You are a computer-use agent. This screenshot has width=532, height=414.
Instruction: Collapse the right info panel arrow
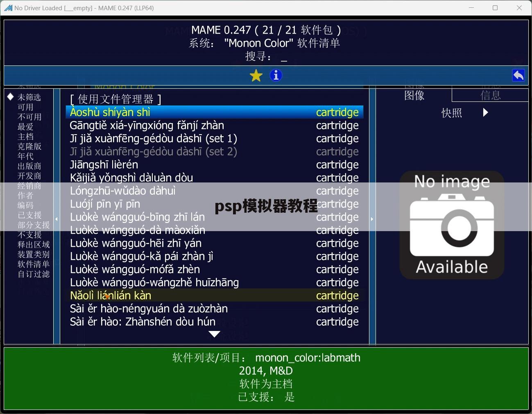(x=372, y=219)
